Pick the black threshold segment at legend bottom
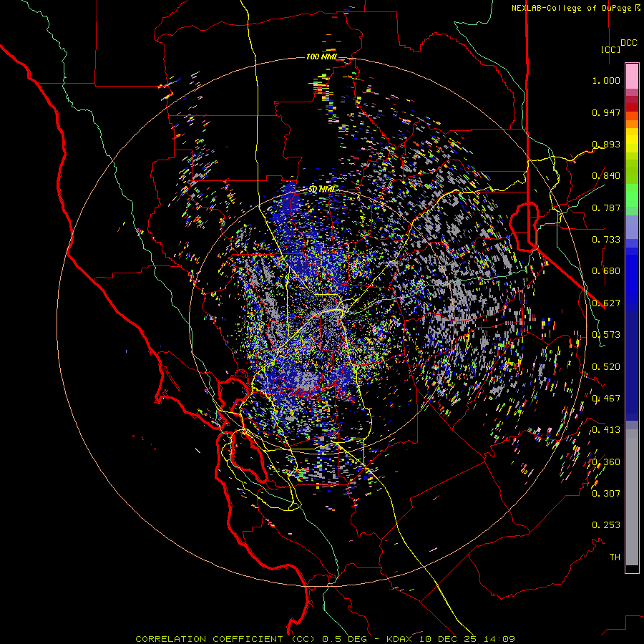Screen dimensions: 644x644 point(632,568)
